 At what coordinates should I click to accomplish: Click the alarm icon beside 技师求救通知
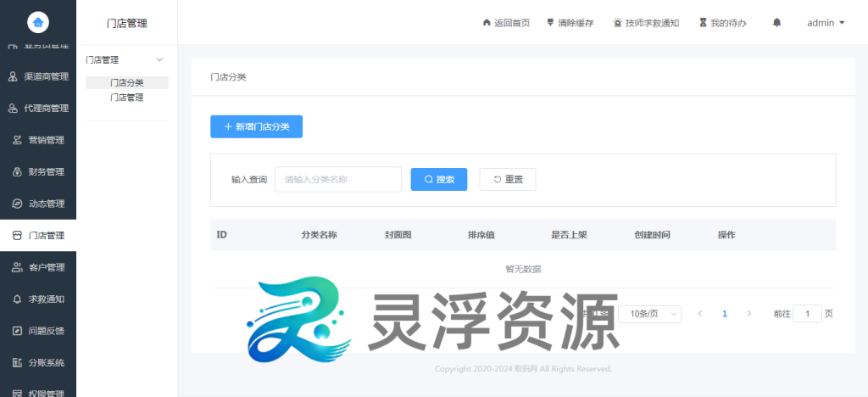click(x=618, y=23)
